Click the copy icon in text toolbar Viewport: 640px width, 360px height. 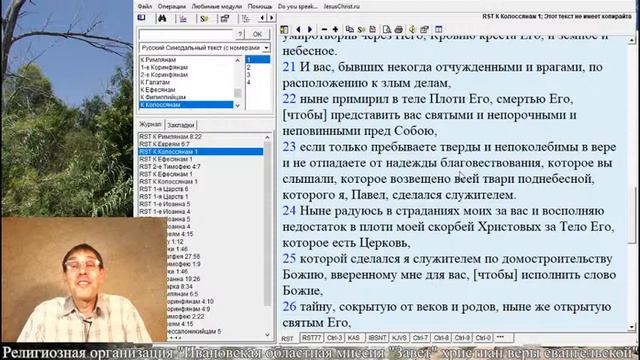[x=350, y=29]
